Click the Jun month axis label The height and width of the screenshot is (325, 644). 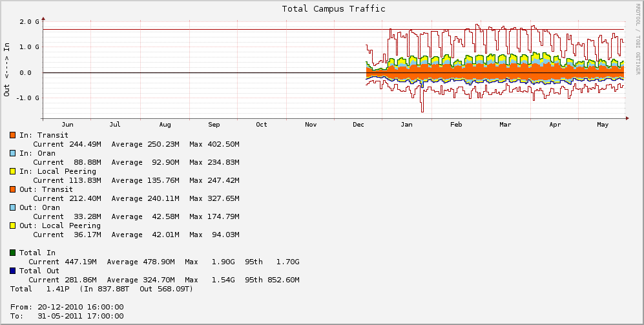coord(67,125)
